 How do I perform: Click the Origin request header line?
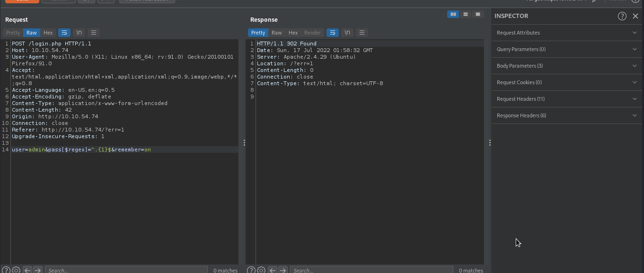(x=55, y=116)
